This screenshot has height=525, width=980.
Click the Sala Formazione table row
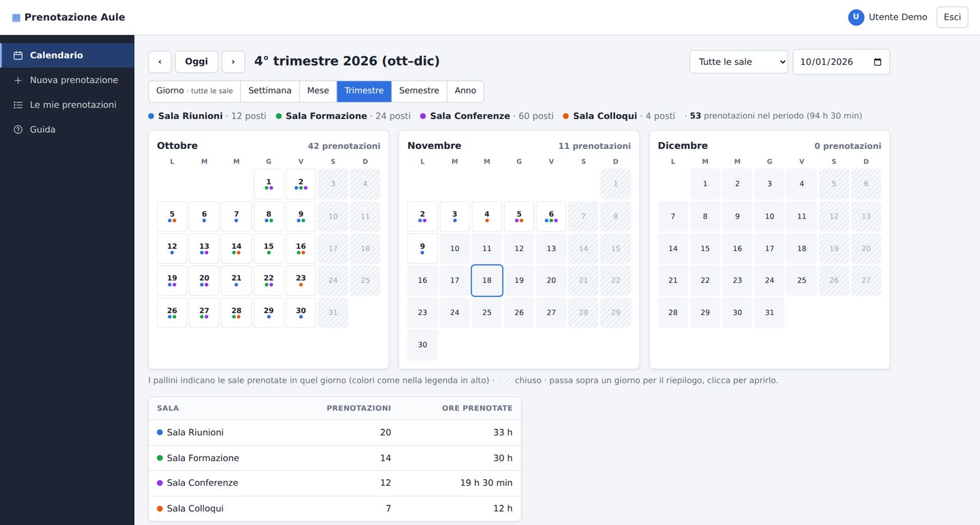point(334,458)
